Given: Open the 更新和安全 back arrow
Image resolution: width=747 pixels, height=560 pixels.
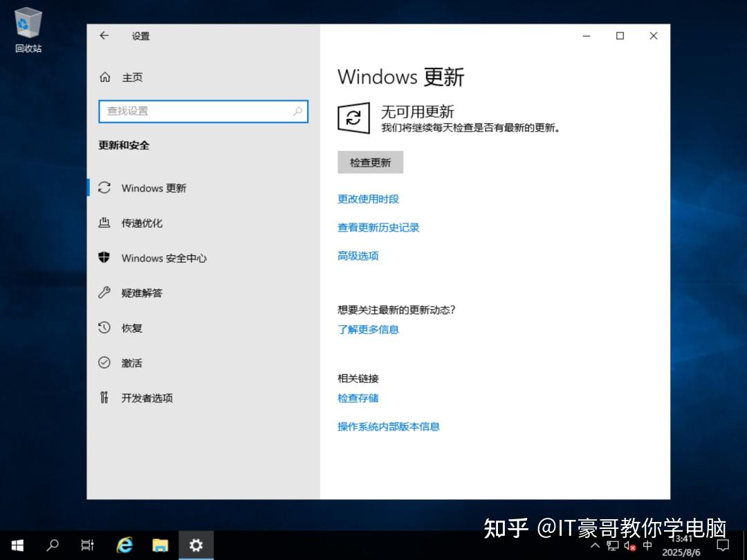Looking at the screenshot, I should [x=104, y=35].
